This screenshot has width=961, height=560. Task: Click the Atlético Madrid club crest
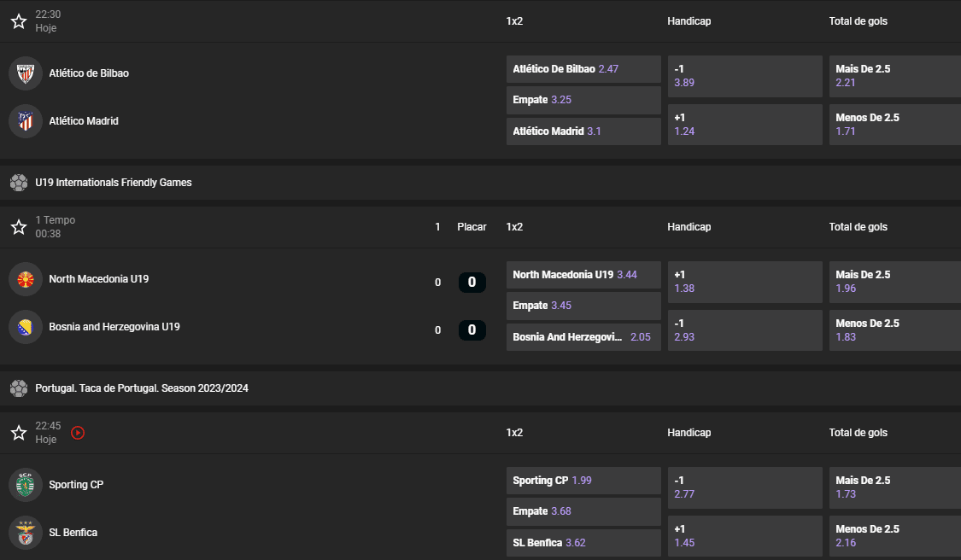click(x=26, y=121)
